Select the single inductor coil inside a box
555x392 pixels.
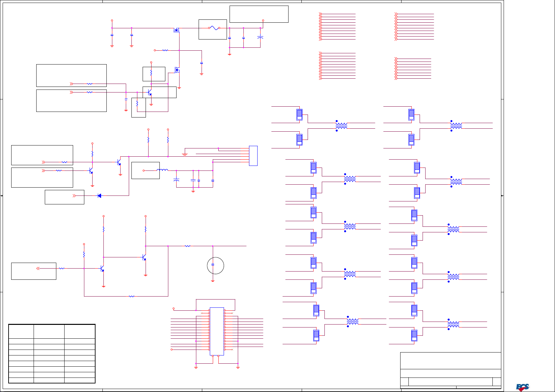pos(162,170)
